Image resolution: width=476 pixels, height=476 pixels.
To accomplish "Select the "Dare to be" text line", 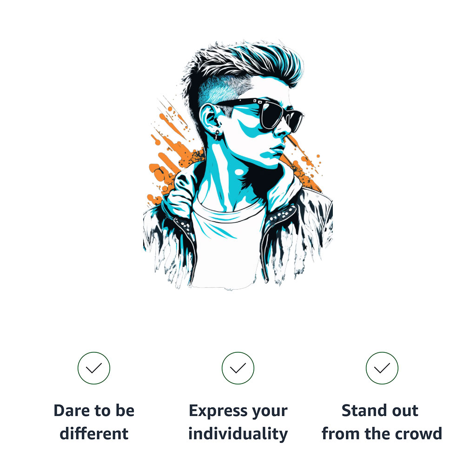I will coord(94,410).
